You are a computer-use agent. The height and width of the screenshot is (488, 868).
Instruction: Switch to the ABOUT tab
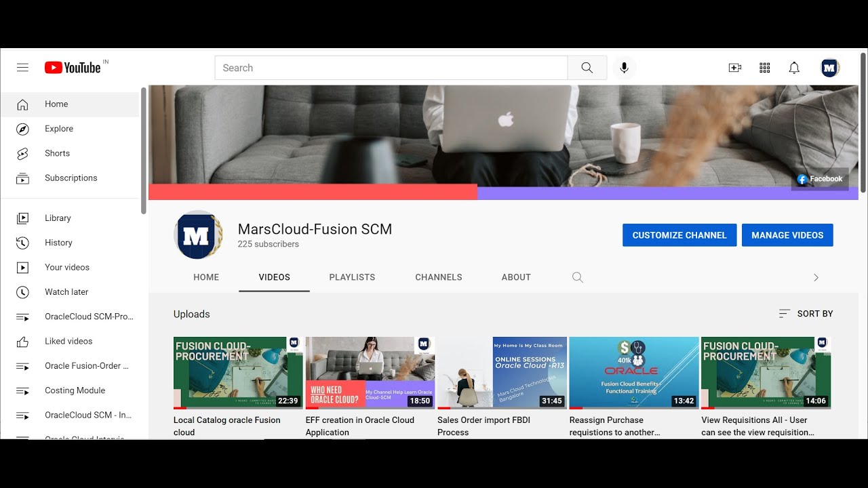516,277
